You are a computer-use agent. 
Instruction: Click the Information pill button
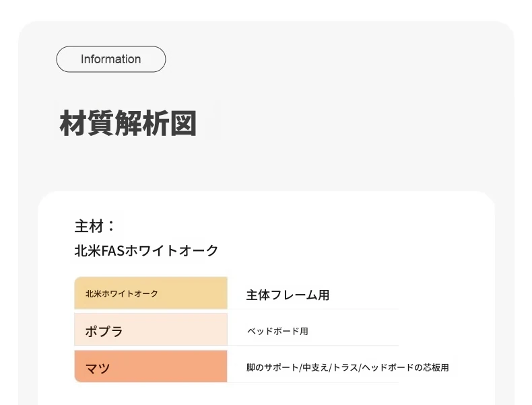pos(111,59)
